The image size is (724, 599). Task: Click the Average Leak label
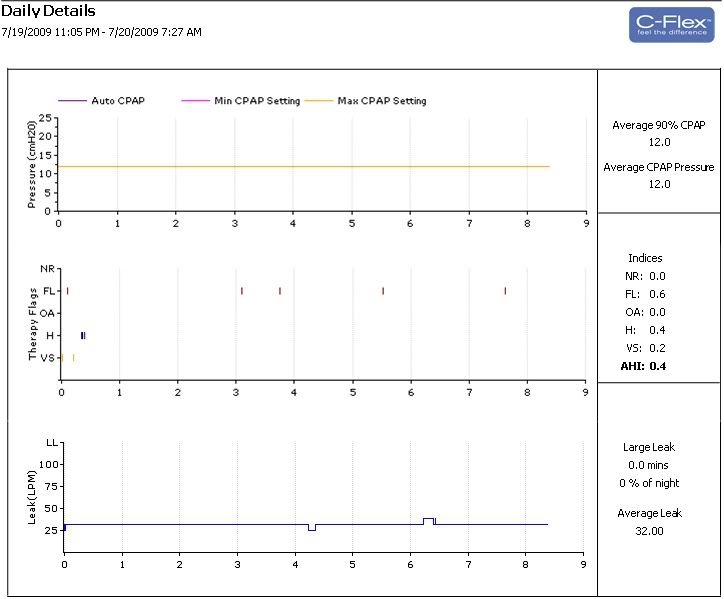pyautogui.click(x=649, y=513)
